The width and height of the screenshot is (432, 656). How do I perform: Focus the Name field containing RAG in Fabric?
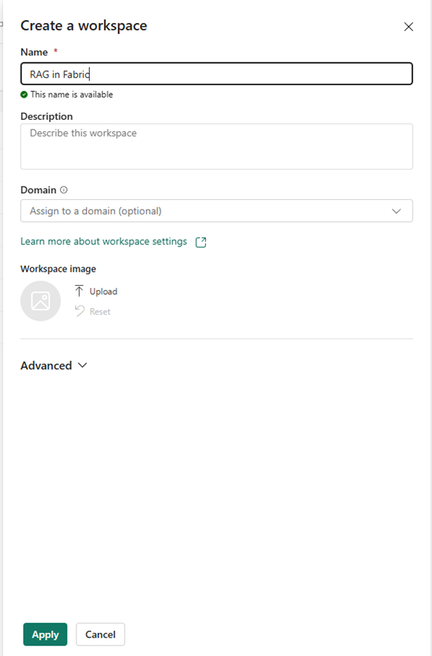217,74
